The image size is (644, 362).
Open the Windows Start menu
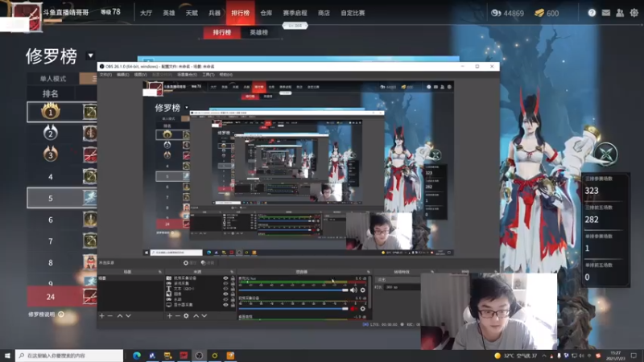[x=7, y=356]
